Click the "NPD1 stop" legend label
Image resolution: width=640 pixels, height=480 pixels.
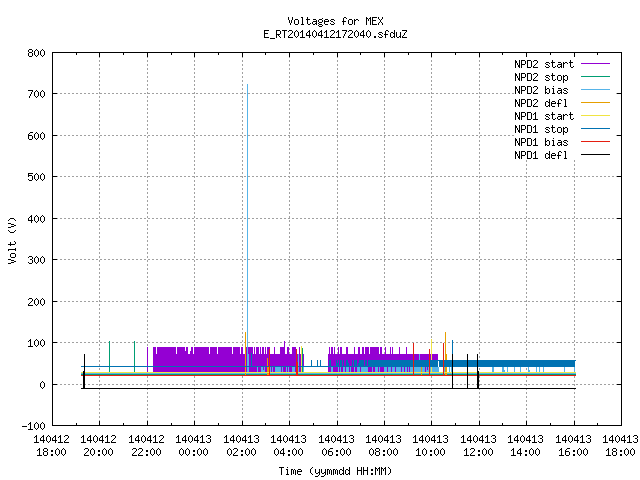pyautogui.click(x=541, y=129)
